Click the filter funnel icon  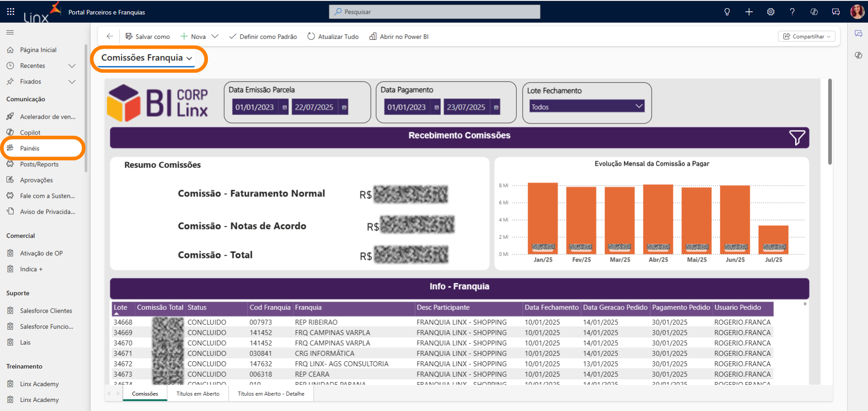pos(797,137)
